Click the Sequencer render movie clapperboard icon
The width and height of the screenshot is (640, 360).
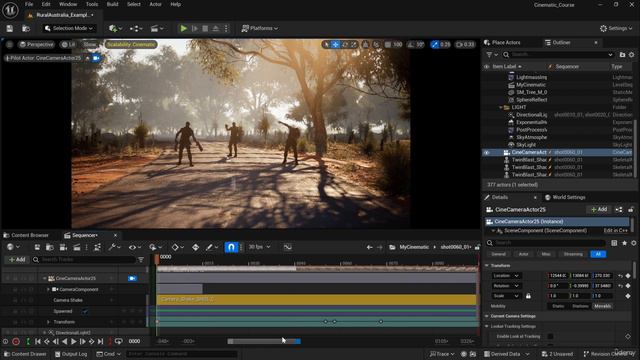(77, 247)
